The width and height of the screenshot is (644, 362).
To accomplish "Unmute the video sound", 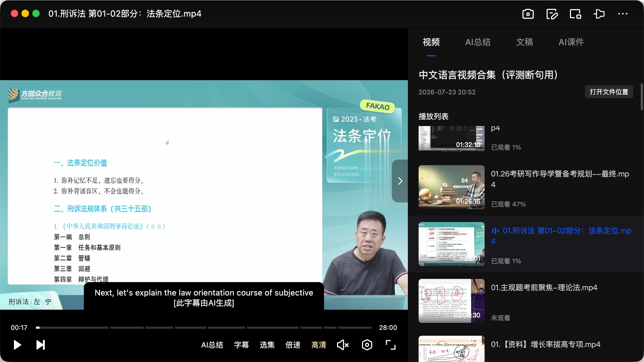I will click(343, 345).
